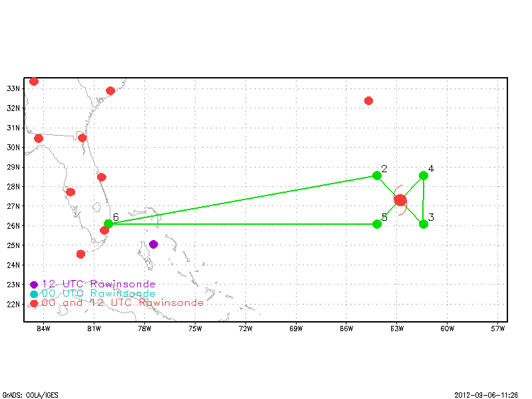Viewport: 532px width, 399px height.
Task: Click red station dot near 30N 84W
Action: pos(39,138)
